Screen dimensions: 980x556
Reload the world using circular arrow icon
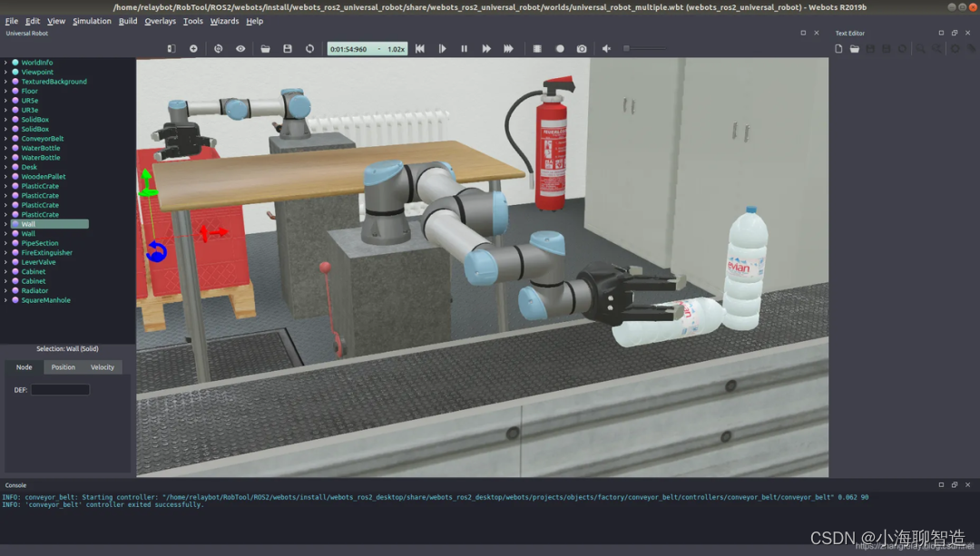310,49
